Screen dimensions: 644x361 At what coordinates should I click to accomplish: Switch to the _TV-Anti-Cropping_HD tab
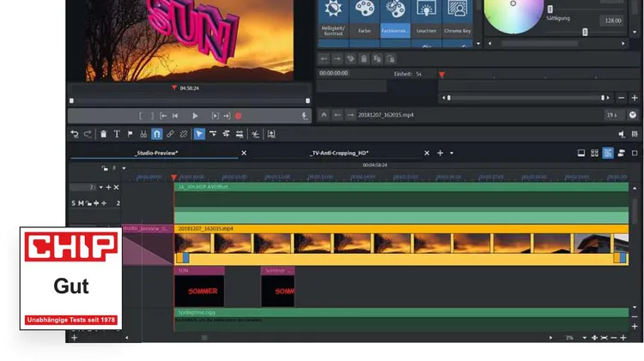[x=338, y=153]
